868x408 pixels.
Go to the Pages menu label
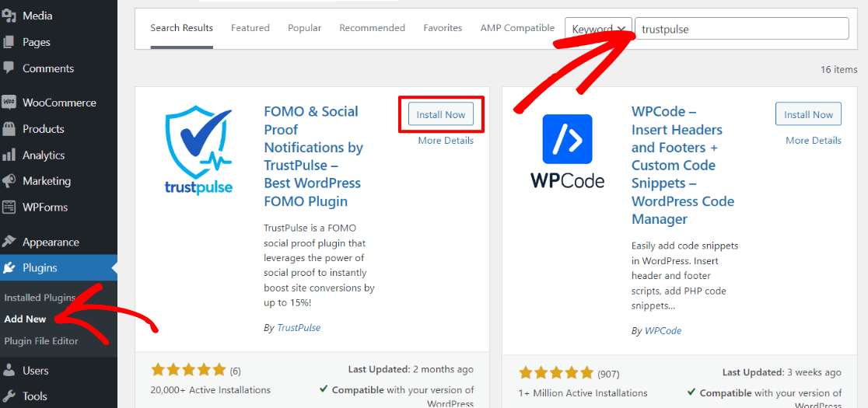(37, 42)
